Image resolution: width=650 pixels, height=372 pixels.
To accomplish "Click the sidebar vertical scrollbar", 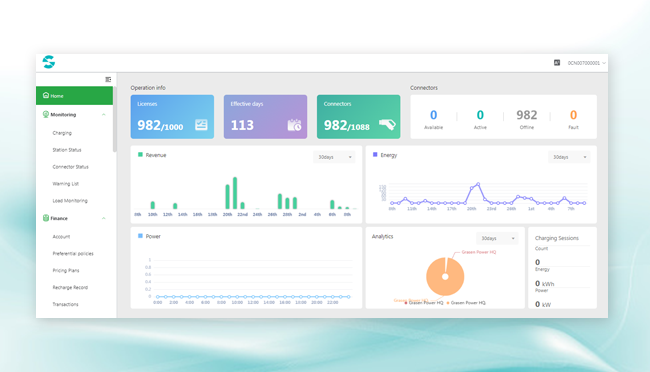I will tap(114, 119).
